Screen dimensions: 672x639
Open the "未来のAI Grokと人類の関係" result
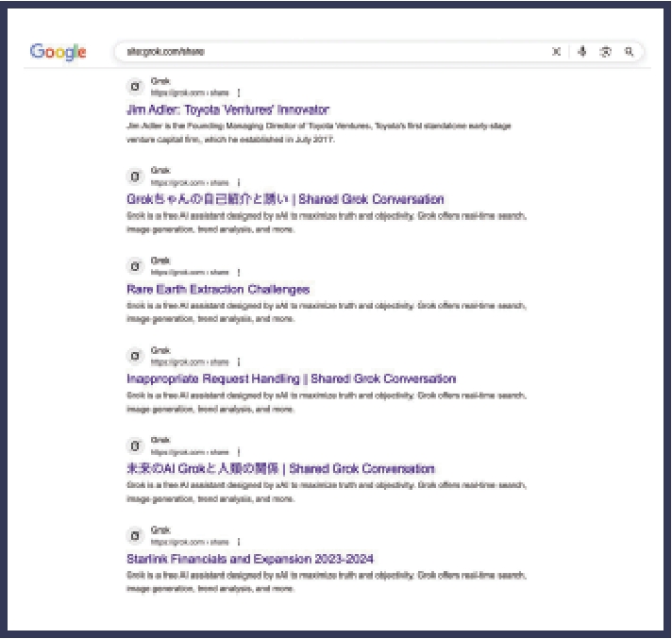coord(280,468)
